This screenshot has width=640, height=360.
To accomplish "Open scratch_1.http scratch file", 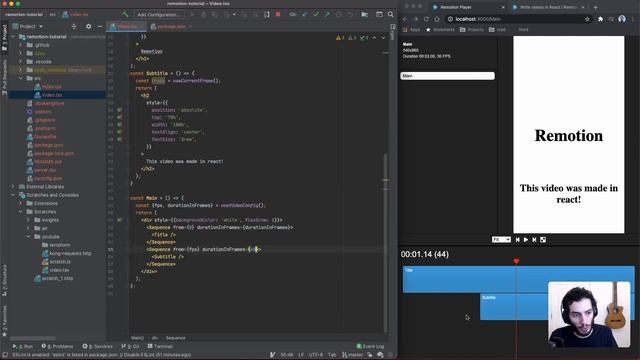I will 54,278.
